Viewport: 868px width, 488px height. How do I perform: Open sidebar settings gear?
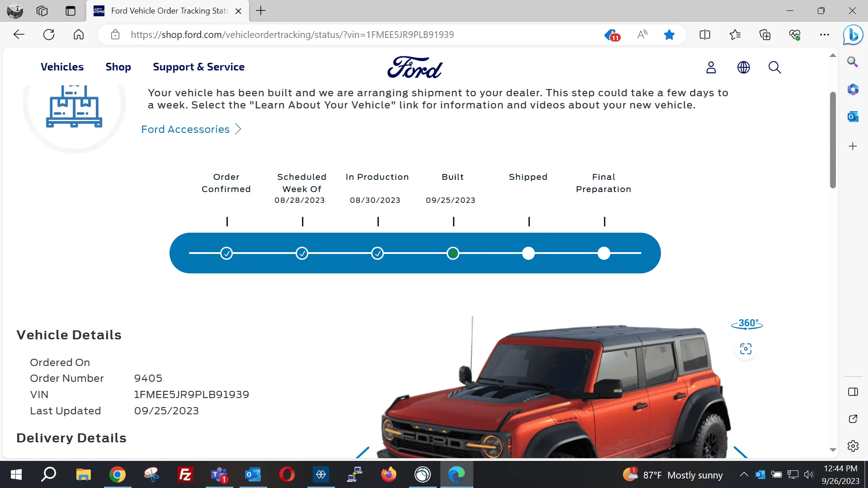click(x=853, y=446)
